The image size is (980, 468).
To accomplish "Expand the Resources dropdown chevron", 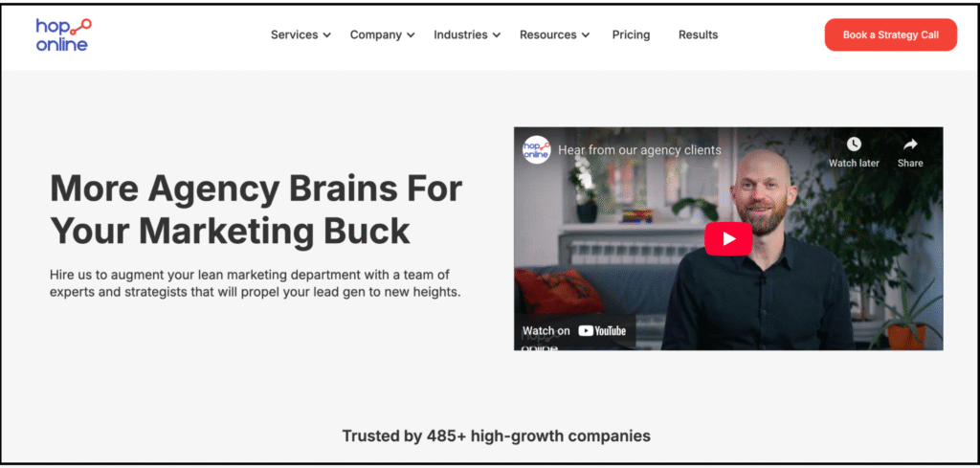I will click(586, 35).
